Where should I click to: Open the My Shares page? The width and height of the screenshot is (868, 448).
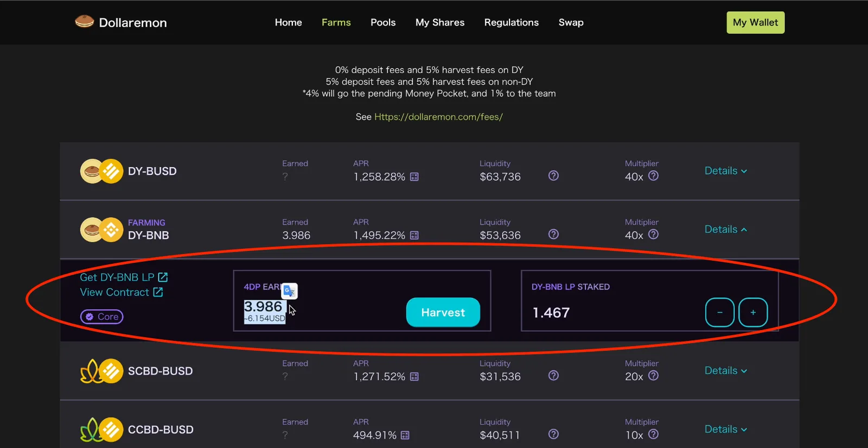440,22
